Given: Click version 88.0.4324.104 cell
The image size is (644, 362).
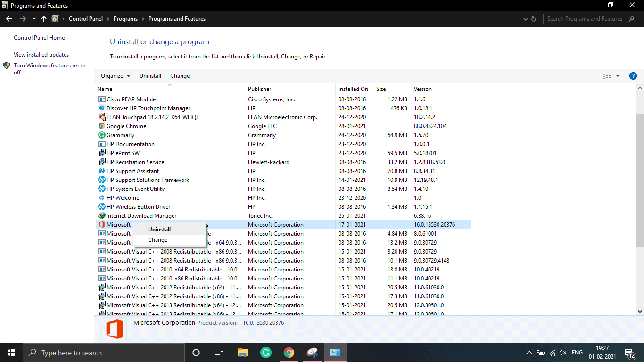Looking at the screenshot, I should click(430, 126).
